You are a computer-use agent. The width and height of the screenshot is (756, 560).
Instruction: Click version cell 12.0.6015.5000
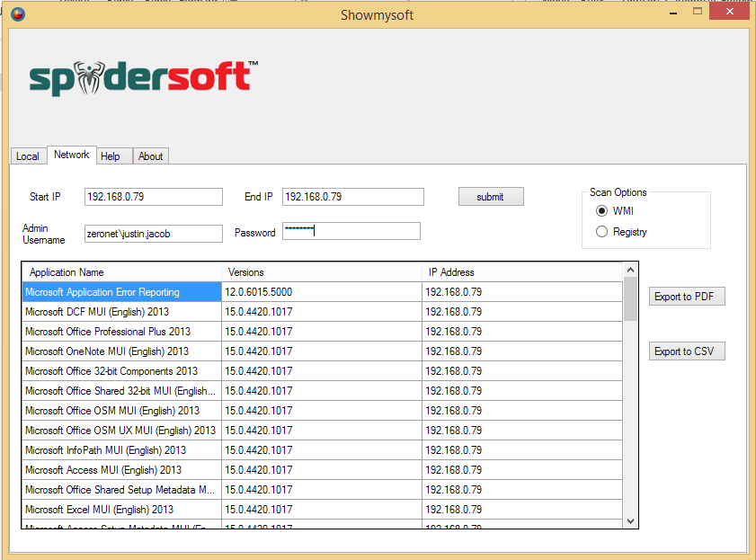click(322, 292)
